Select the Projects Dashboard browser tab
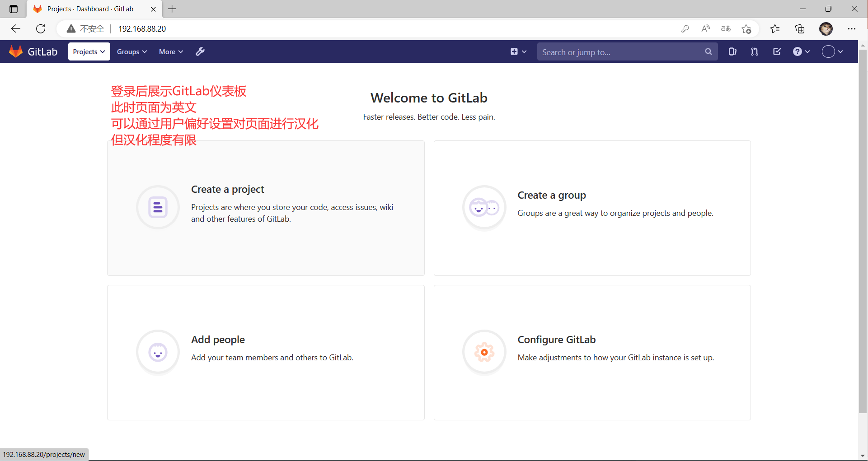 90,9
